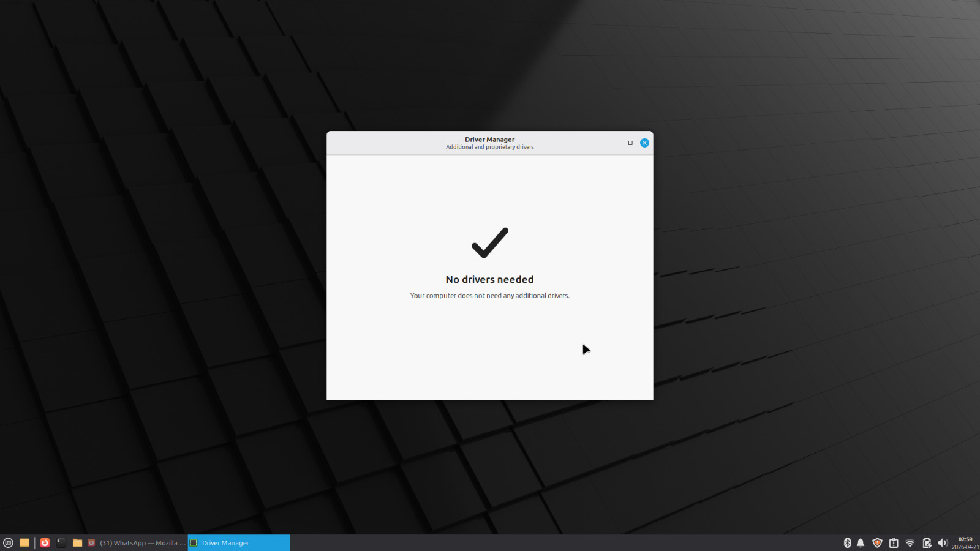Screen dimensions: 980x551
Task: Select the Driver Manager taskbar entry
Action: click(x=238, y=543)
